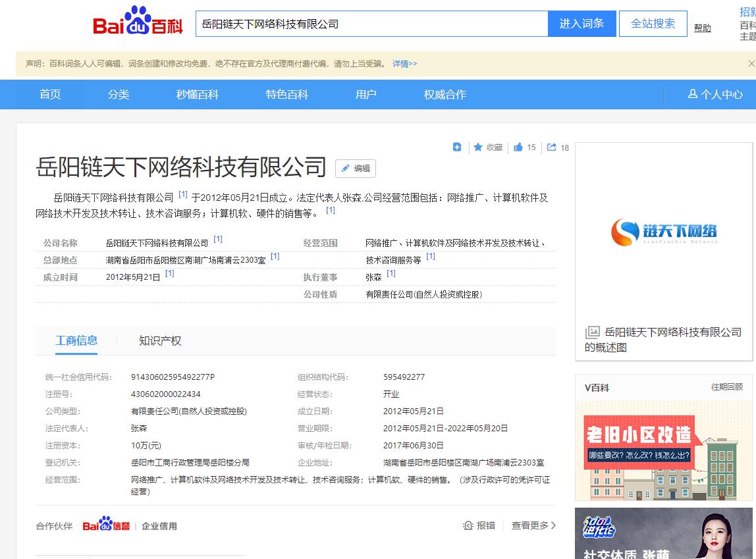
Task: Open the 个人中心 user center
Action: point(715,94)
